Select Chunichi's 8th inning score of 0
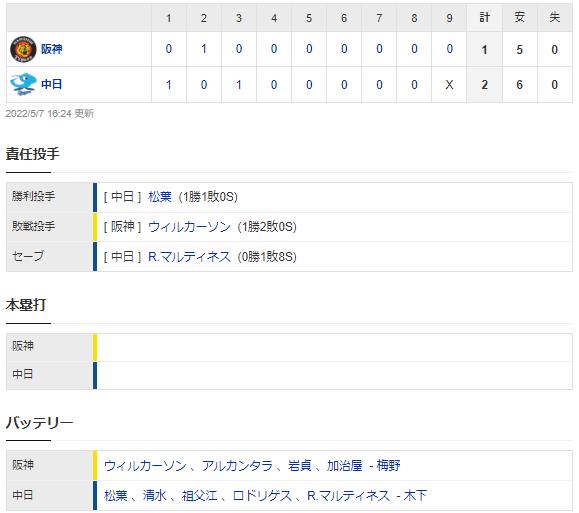Viewport: 579px width, 513px height. click(414, 85)
